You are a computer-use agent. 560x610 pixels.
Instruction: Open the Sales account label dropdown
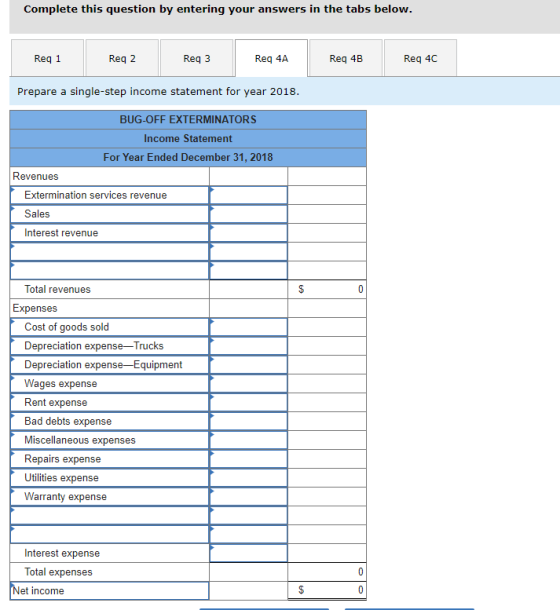tap(110, 214)
